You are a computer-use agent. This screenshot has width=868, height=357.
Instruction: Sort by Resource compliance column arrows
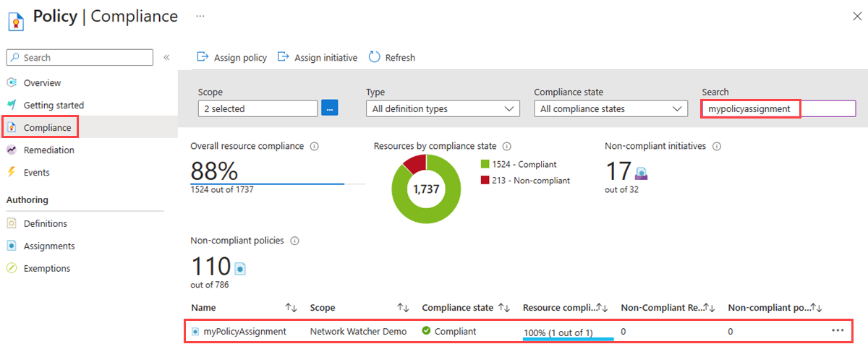[x=602, y=308]
